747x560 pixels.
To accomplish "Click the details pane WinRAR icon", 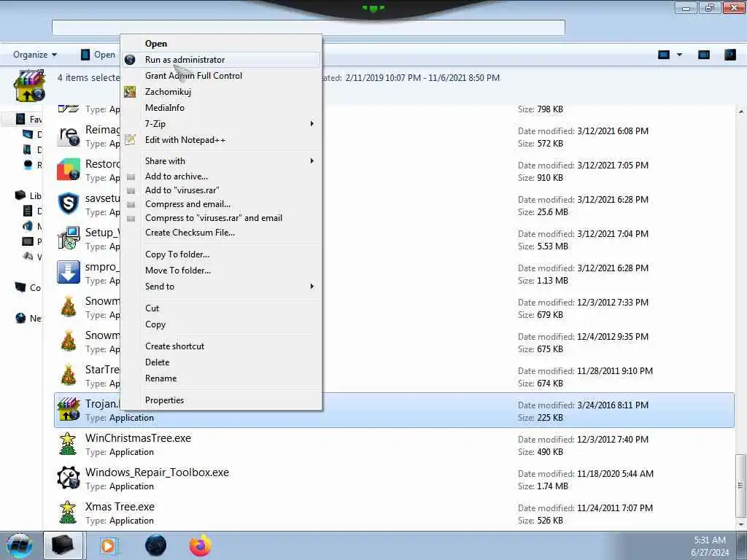I will click(29, 86).
